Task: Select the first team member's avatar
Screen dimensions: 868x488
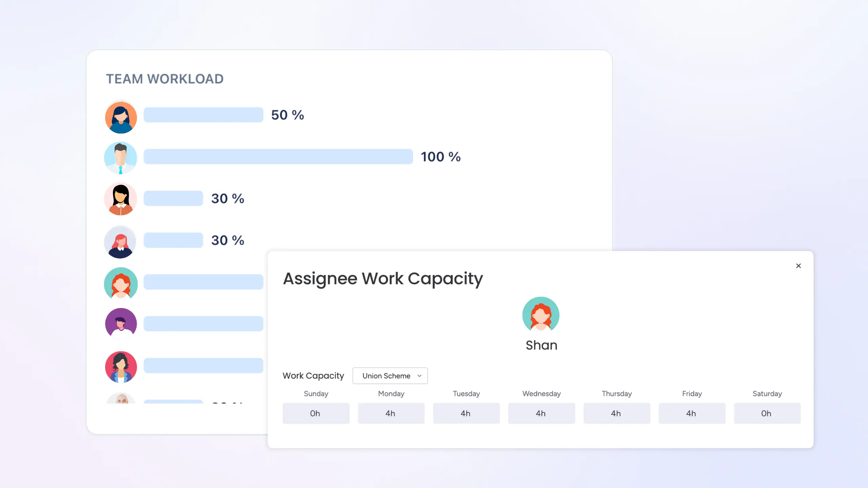Action: click(121, 118)
